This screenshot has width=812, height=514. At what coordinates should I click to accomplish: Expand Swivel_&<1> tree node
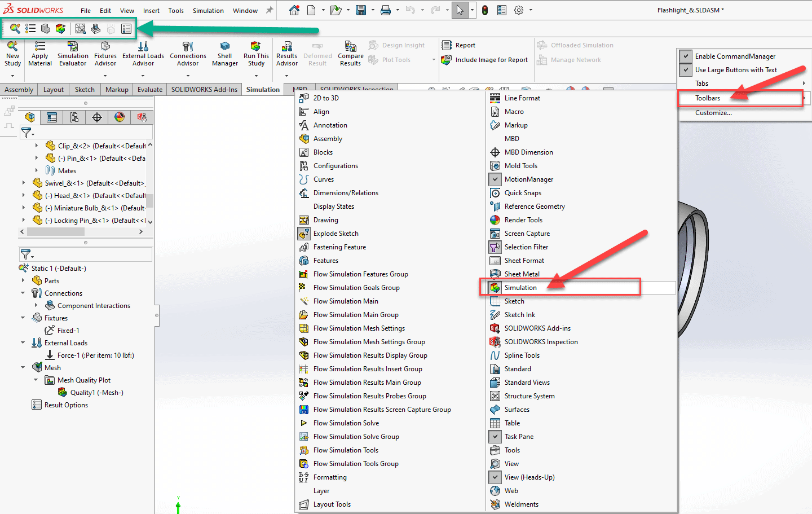23,183
